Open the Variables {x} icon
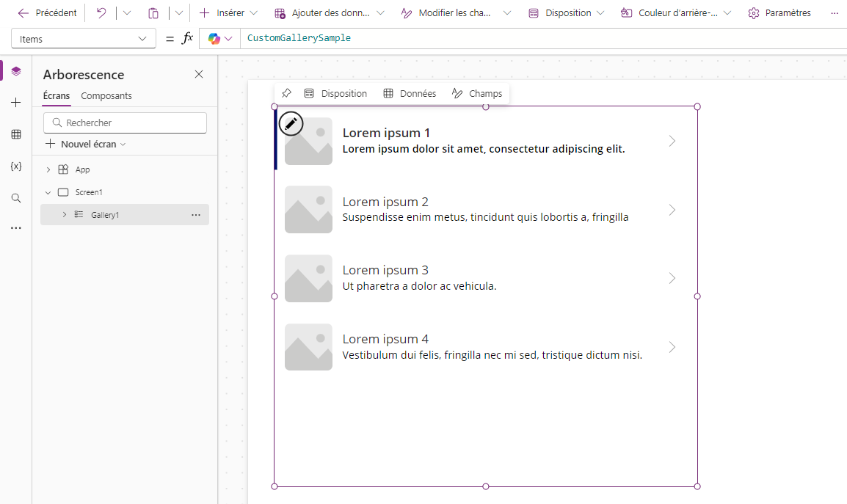The image size is (847, 504). click(15, 166)
